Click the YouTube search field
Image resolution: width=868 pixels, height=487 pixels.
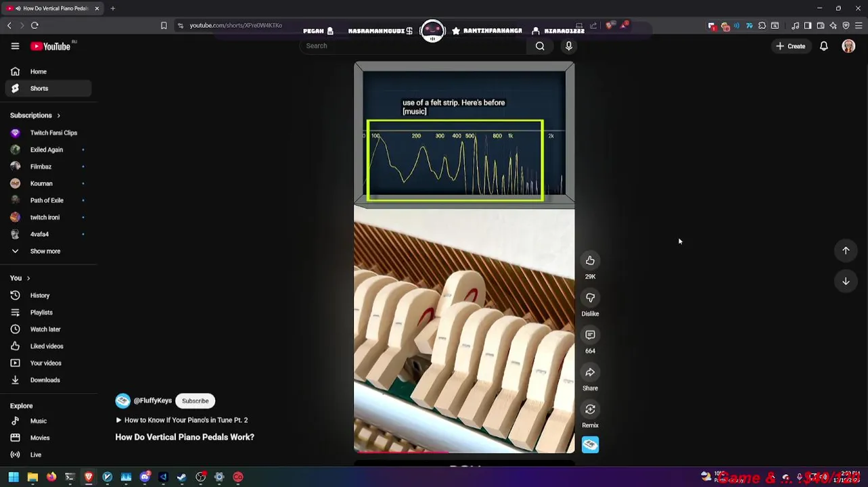(413, 46)
